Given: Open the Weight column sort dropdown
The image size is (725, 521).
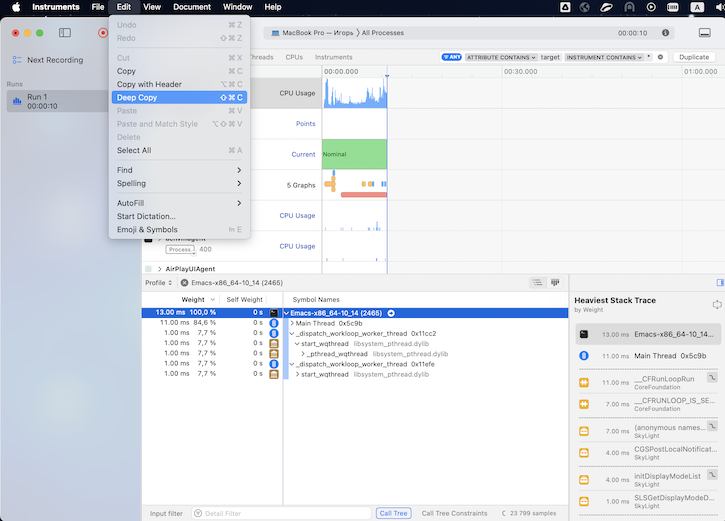Looking at the screenshot, I should coord(213,300).
